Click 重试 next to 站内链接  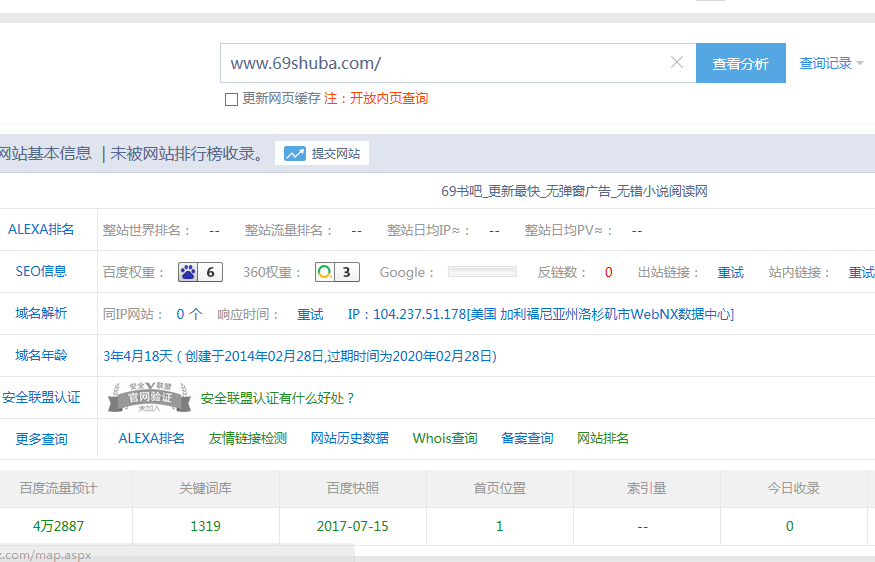coord(862,272)
